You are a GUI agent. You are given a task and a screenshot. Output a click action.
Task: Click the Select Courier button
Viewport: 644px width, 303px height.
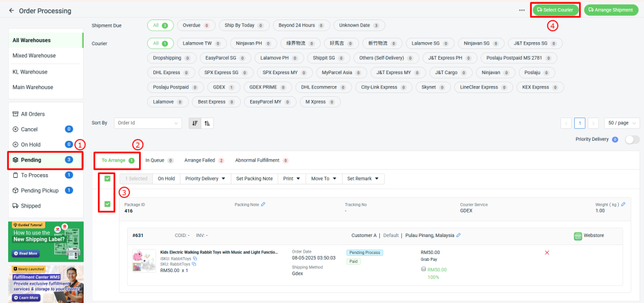555,10
